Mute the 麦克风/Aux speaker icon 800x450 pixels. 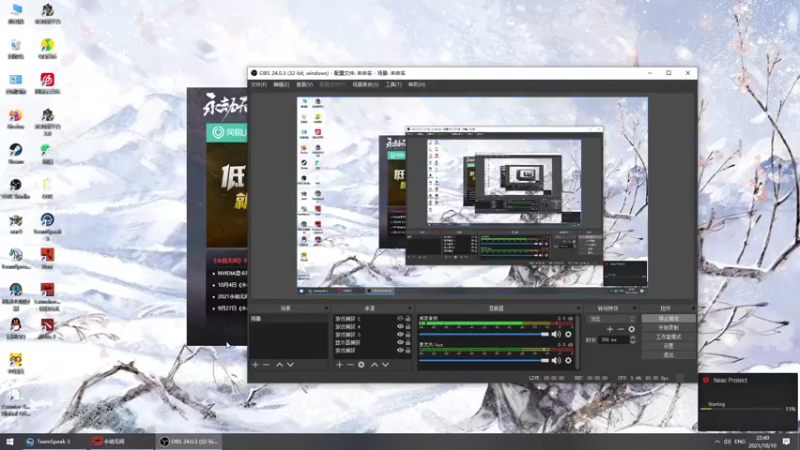556,360
